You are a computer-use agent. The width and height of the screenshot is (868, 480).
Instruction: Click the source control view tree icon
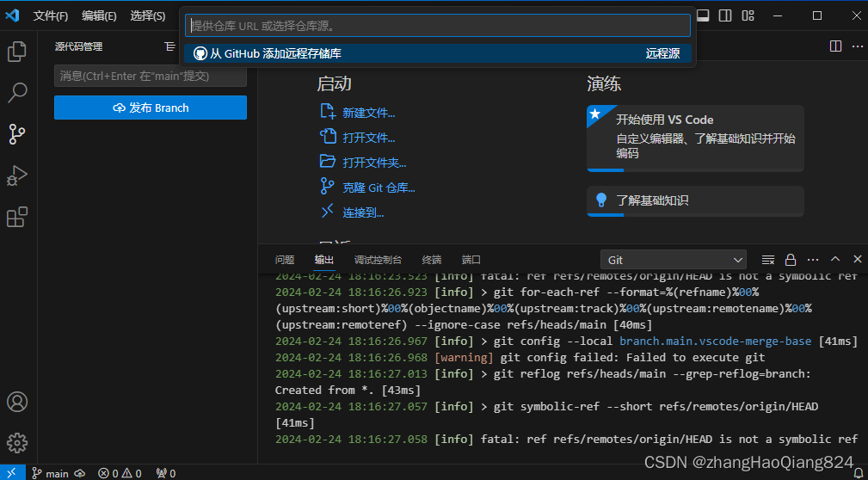tap(170, 46)
